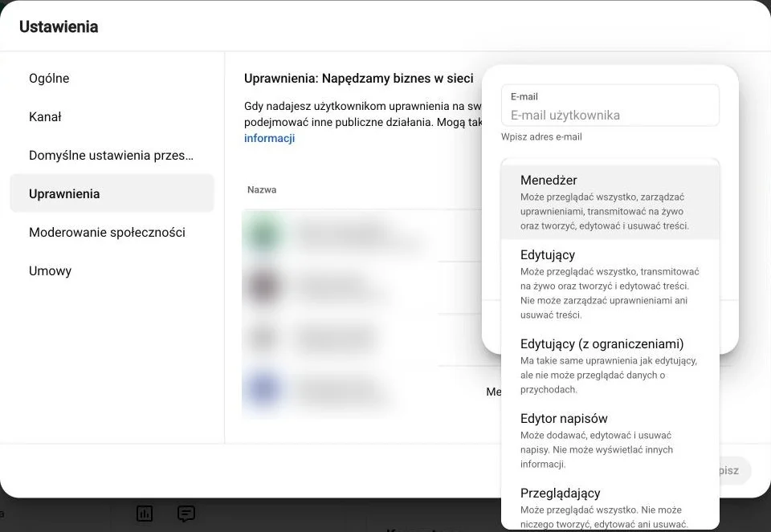
Task: Open the Ogólne settings section
Action: (x=112, y=78)
